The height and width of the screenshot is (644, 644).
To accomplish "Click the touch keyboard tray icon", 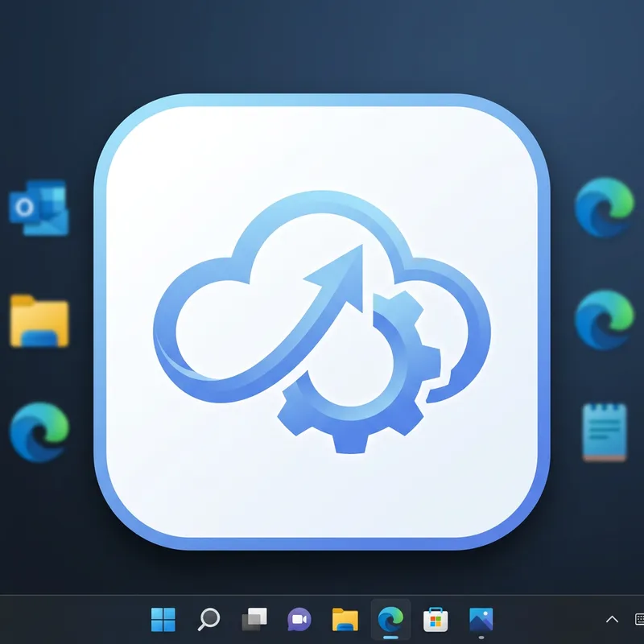I will pos(638,619).
